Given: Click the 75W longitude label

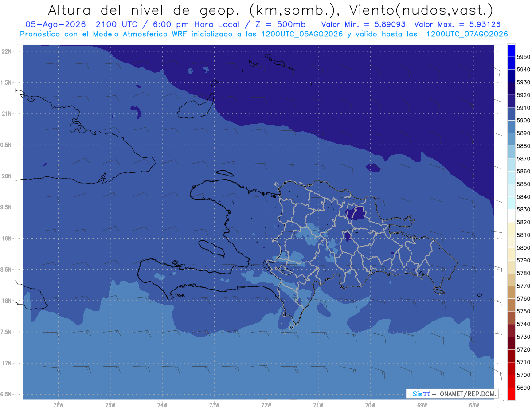Looking at the screenshot, I should point(110,405).
